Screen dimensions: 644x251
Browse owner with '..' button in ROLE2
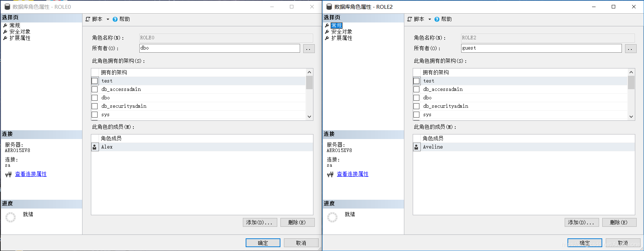pyautogui.click(x=631, y=48)
